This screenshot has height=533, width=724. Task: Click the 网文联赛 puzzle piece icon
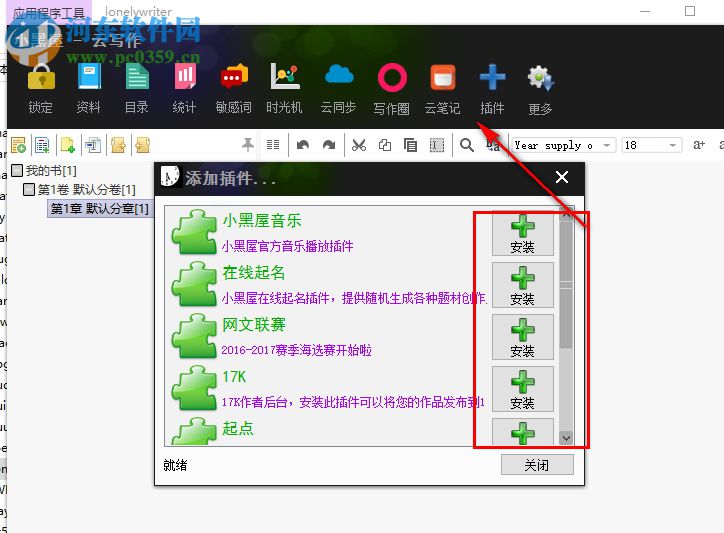pyautogui.click(x=194, y=336)
